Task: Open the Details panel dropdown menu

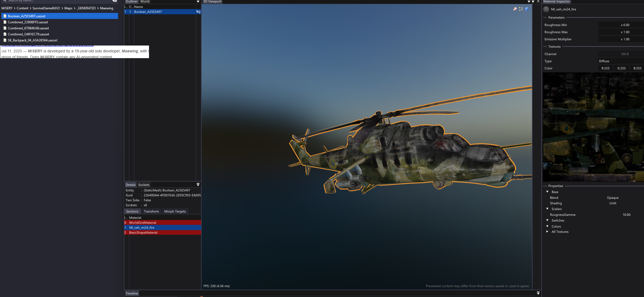Action: [x=198, y=185]
